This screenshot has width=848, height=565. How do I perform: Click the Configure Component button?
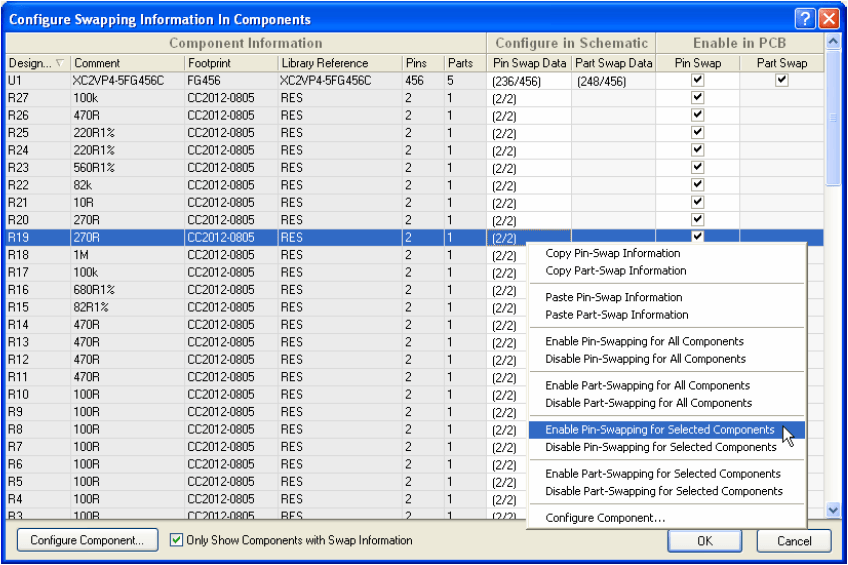click(87, 540)
